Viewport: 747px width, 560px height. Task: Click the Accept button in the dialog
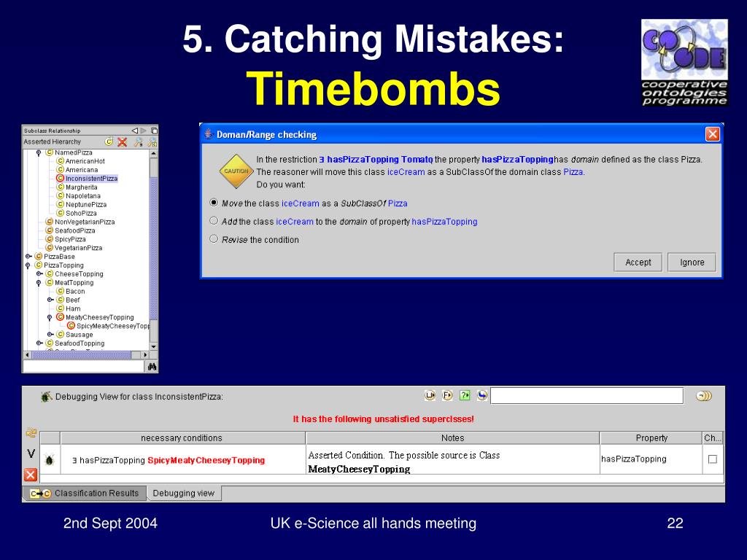[x=638, y=262]
